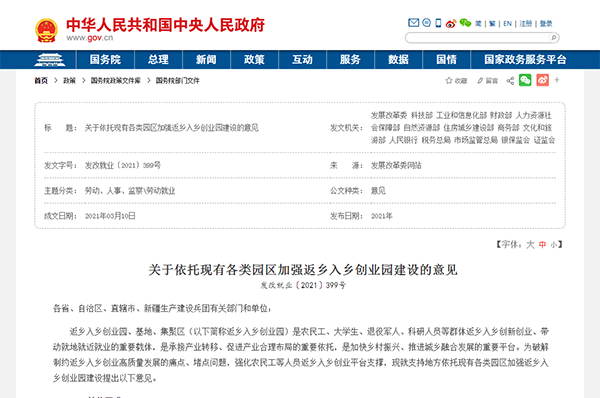The height and width of the screenshot is (398, 600).
Task: Click the article heading 关于依托现有各类园区加强返乡入乡创业园建设的意见
Action: (x=303, y=270)
